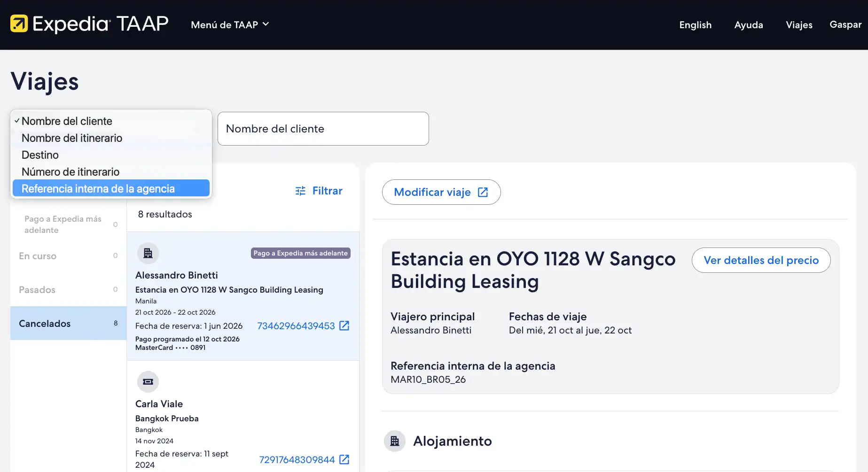Open itinerary number 72917648309844
Image resolution: width=868 pixels, height=472 pixels.
[297, 460]
